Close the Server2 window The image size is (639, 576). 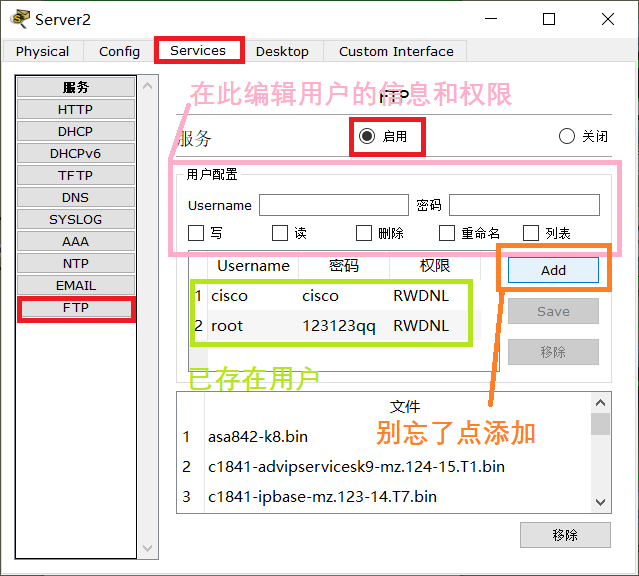click(x=608, y=19)
